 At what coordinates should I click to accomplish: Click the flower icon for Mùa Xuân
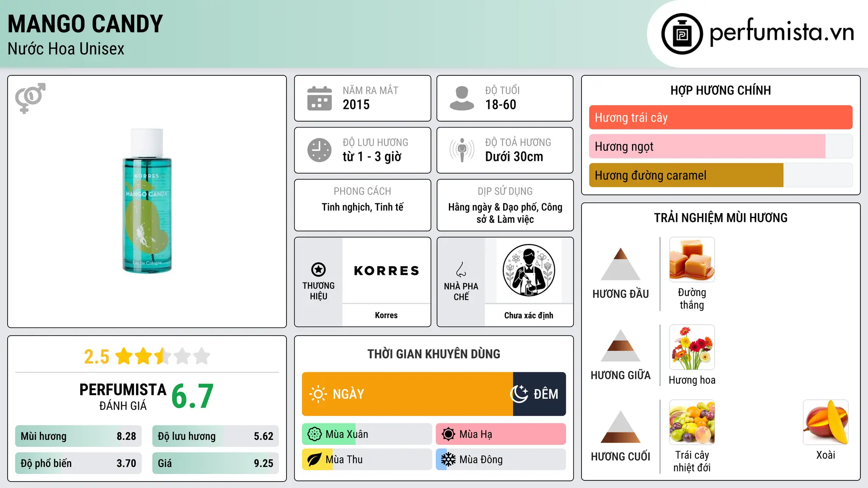tap(314, 434)
